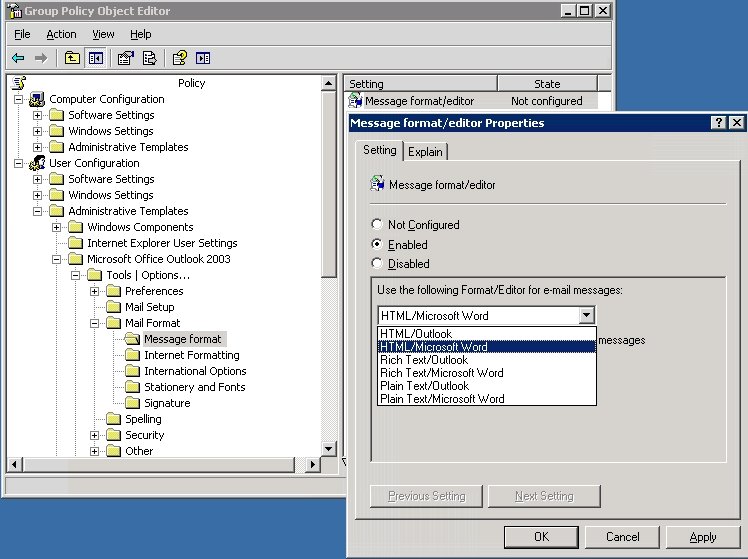Switch to the Setting tab
This screenshot has width=748, height=559.
[x=380, y=150]
